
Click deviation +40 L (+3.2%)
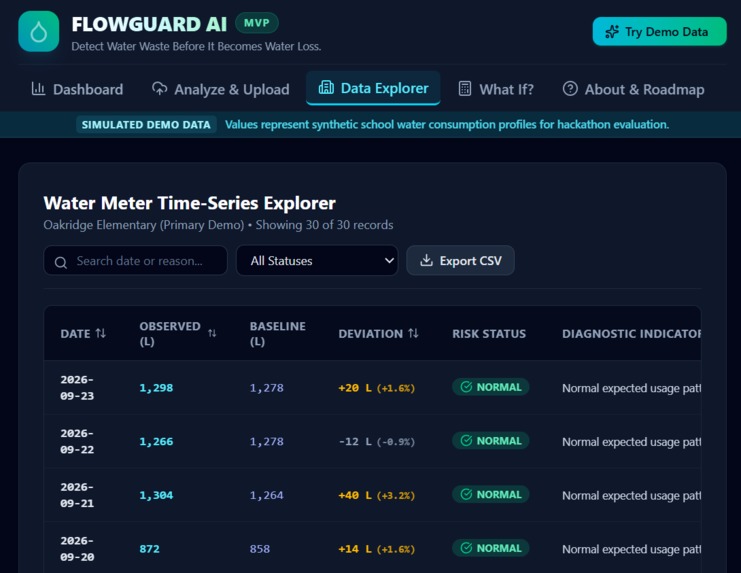377,495
